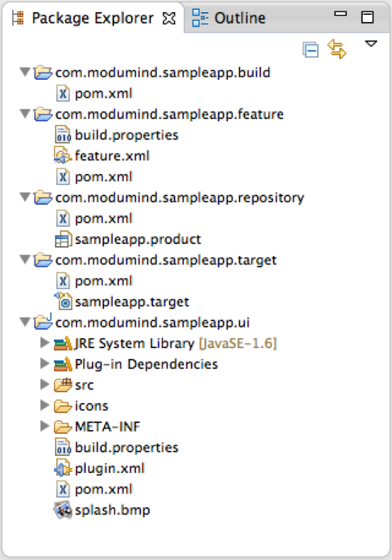Close Package Explorer tab with X icon
This screenshot has height=560, width=392.
click(169, 19)
